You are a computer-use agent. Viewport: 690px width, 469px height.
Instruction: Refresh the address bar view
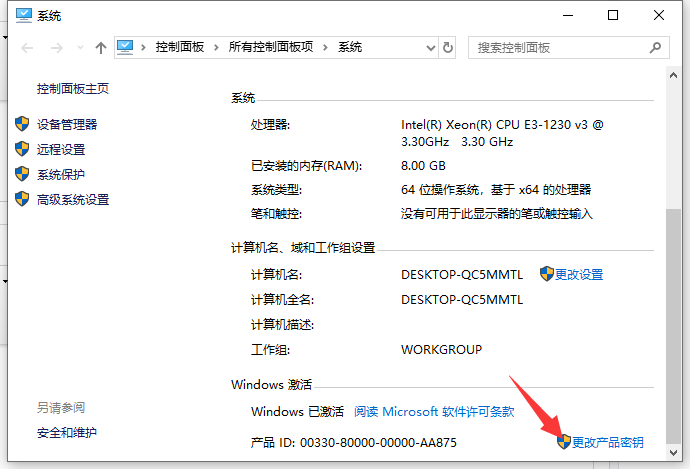(447, 47)
